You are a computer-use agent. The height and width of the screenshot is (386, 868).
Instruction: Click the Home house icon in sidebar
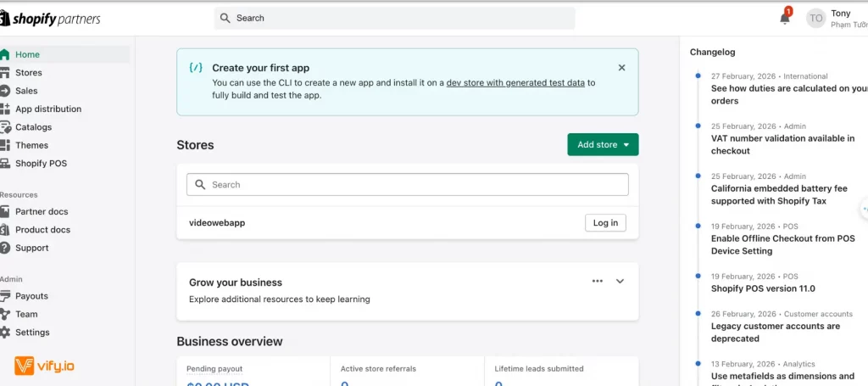coord(4,54)
